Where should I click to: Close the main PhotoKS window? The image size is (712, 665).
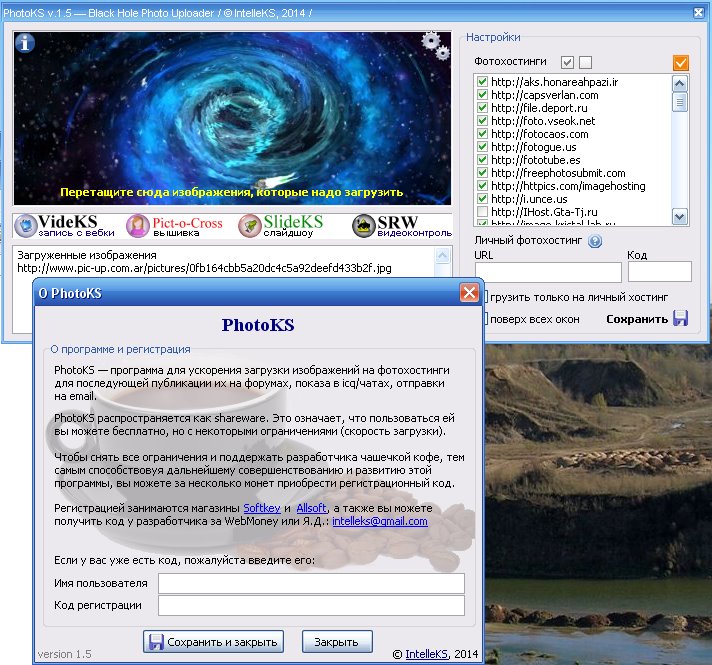[699, 13]
